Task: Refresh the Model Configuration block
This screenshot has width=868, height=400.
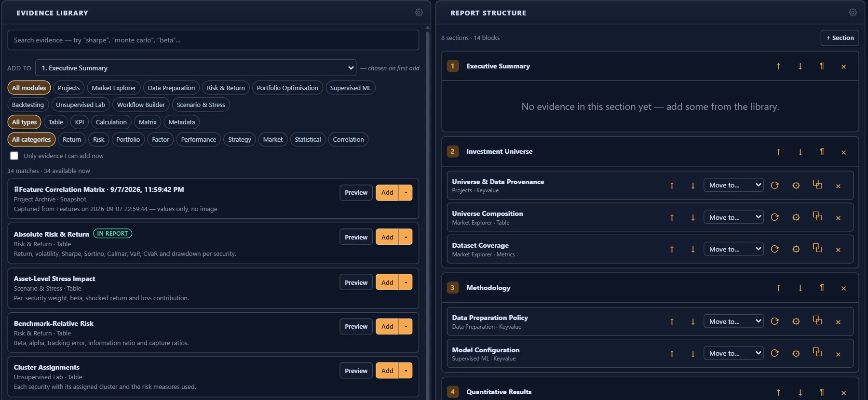Action: [775, 353]
